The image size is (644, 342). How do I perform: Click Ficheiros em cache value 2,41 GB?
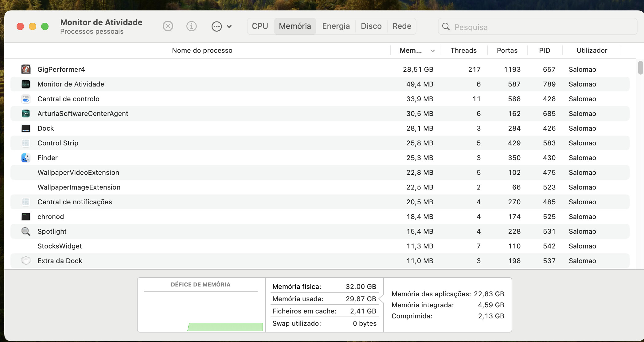click(x=363, y=311)
